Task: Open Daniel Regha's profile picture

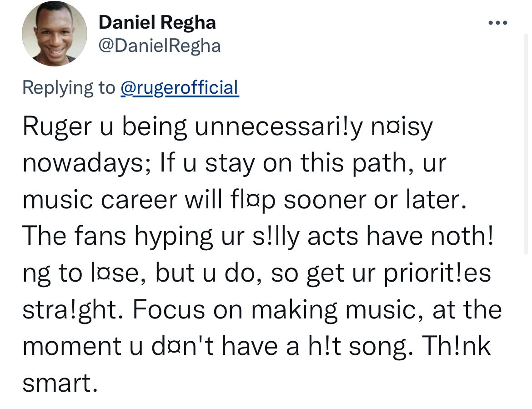Action: click(55, 33)
